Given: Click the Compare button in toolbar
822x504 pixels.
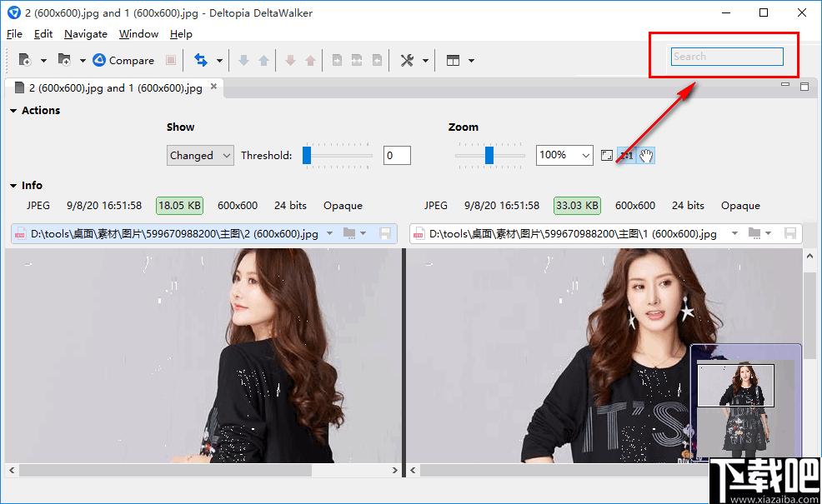Looking at the screenshot, I should click(123, 60).
